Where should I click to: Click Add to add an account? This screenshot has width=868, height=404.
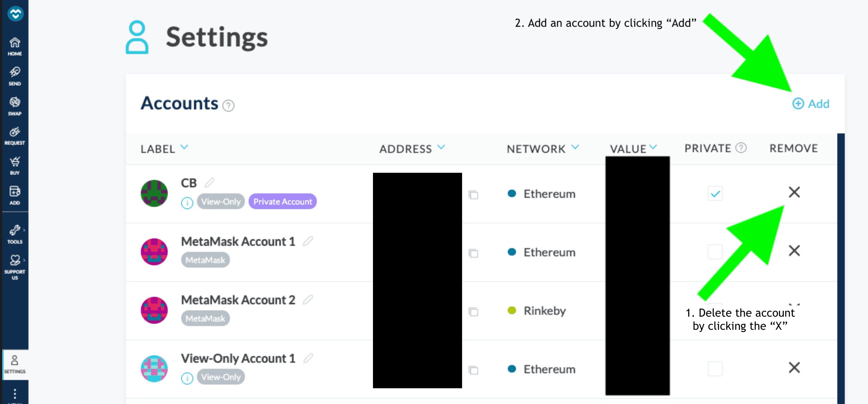tap(811, 104)
